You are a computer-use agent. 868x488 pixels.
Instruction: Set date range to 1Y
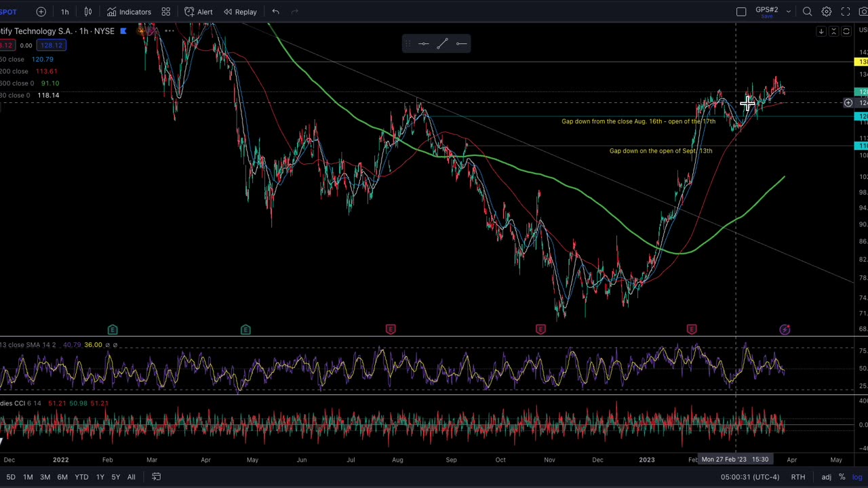click(x=100, y=477)
